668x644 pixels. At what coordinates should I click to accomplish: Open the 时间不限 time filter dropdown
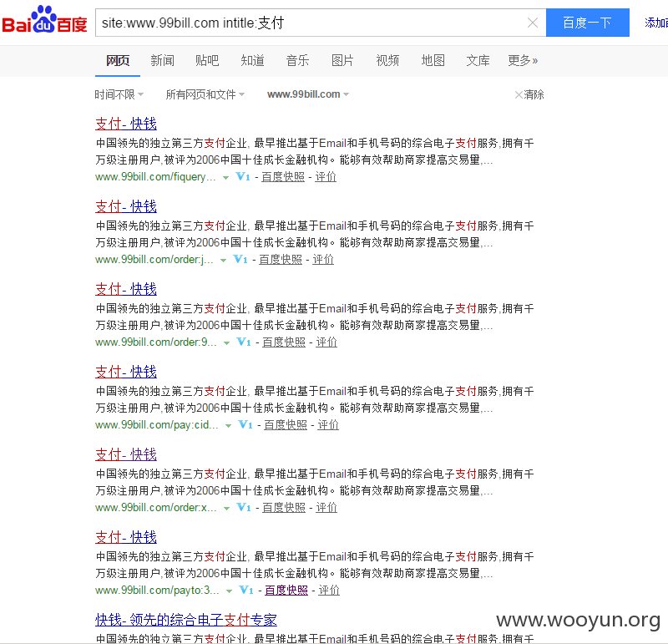coord(119,94)
